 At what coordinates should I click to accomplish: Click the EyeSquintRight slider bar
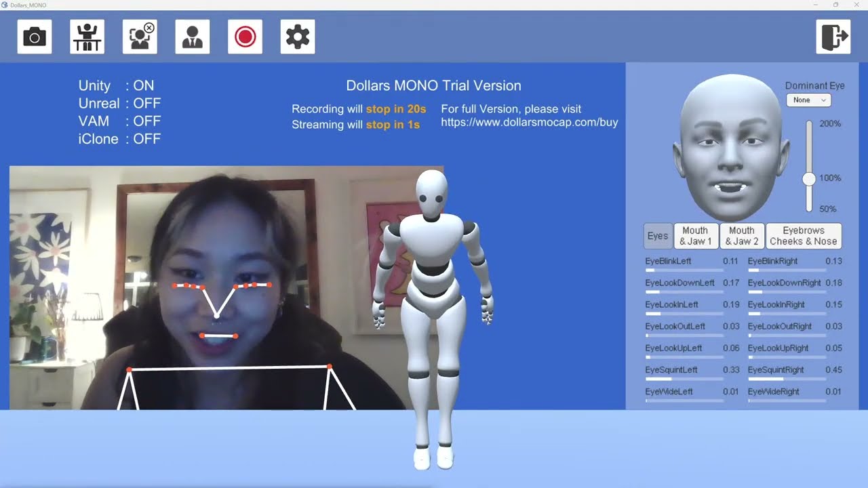[x=787, y=378]
